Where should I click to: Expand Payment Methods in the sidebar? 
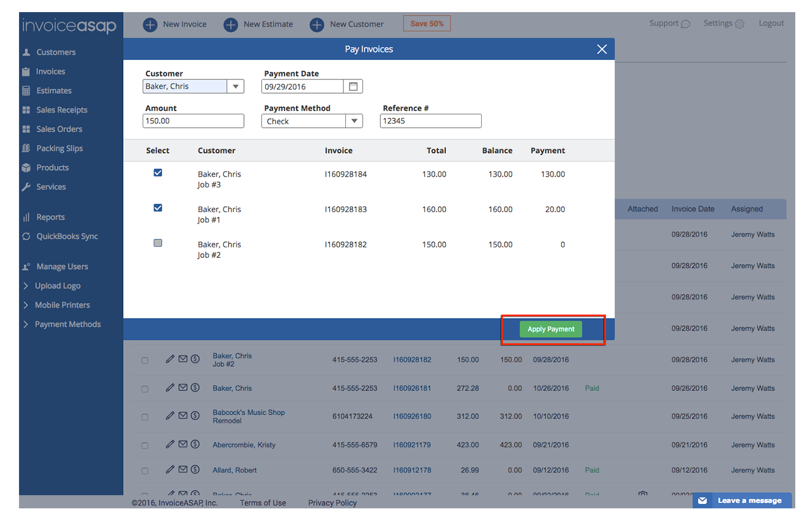67,324
